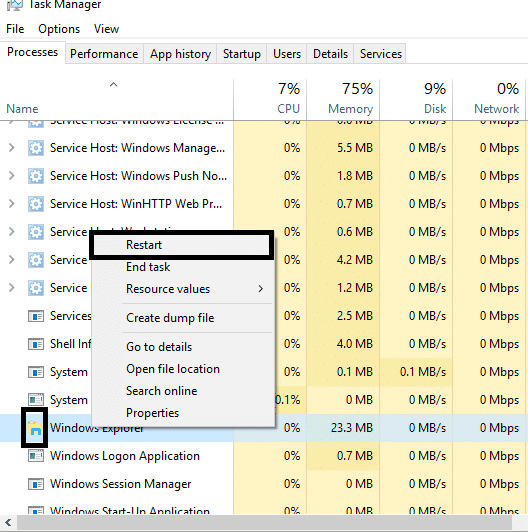Open the Resource values submenu arrow
This screenshot has width=528, height=532.
click(261, 289)
